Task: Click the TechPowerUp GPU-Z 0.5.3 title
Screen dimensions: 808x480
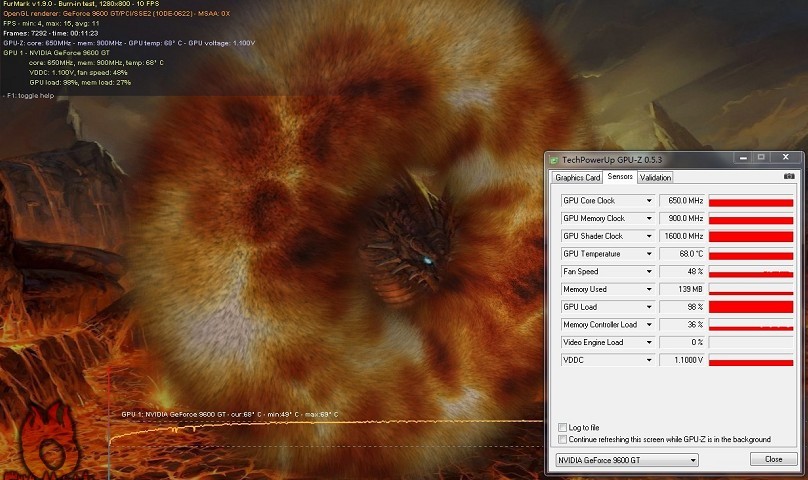Action: tap(612, 160)
